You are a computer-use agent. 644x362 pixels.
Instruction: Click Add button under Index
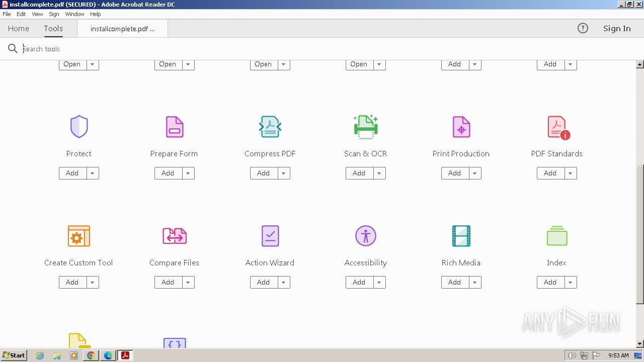click(550, 282)
